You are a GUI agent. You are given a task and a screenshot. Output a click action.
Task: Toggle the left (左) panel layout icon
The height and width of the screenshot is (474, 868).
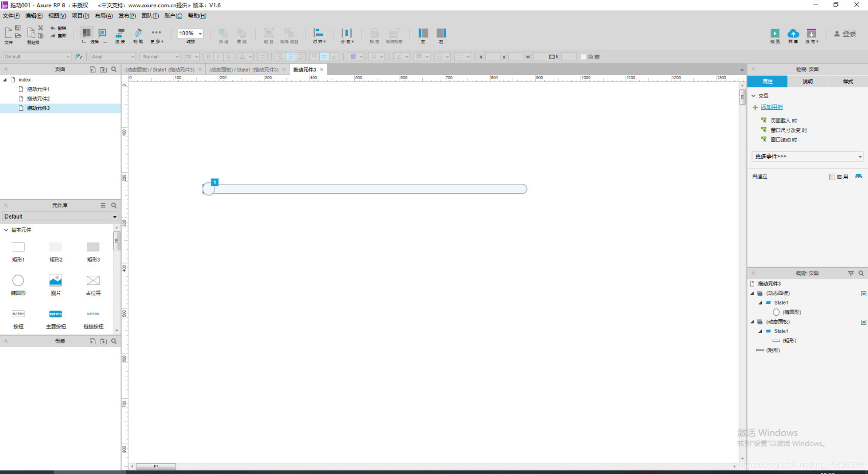tap(423, 33)
